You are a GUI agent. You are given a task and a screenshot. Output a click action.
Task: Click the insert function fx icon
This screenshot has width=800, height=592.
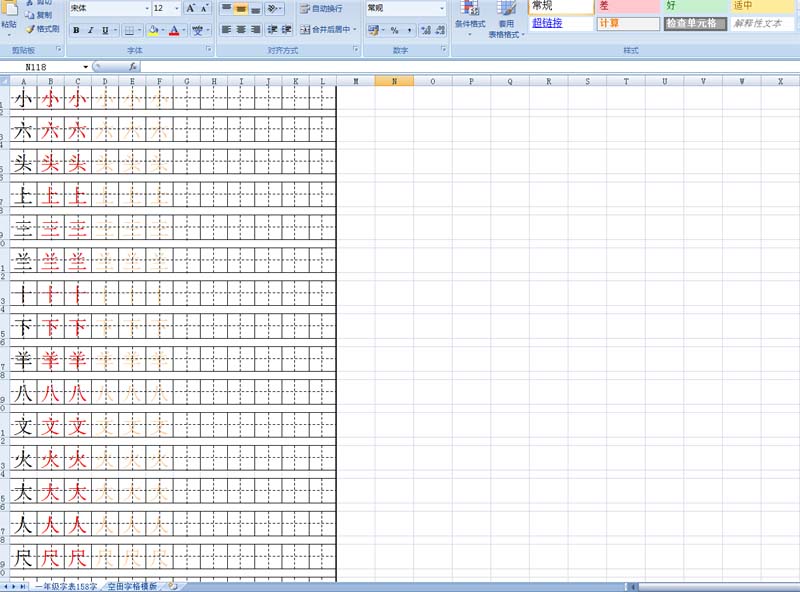click(133, 66)
